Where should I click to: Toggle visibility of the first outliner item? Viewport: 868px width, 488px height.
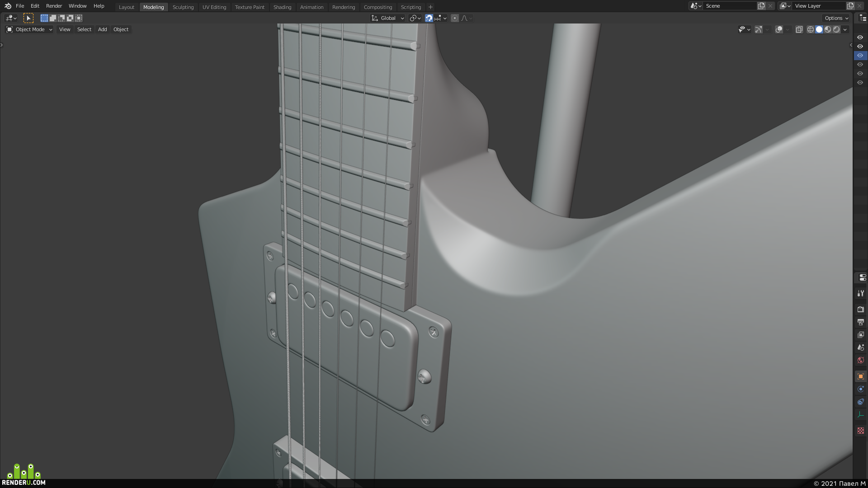point(860,38)
